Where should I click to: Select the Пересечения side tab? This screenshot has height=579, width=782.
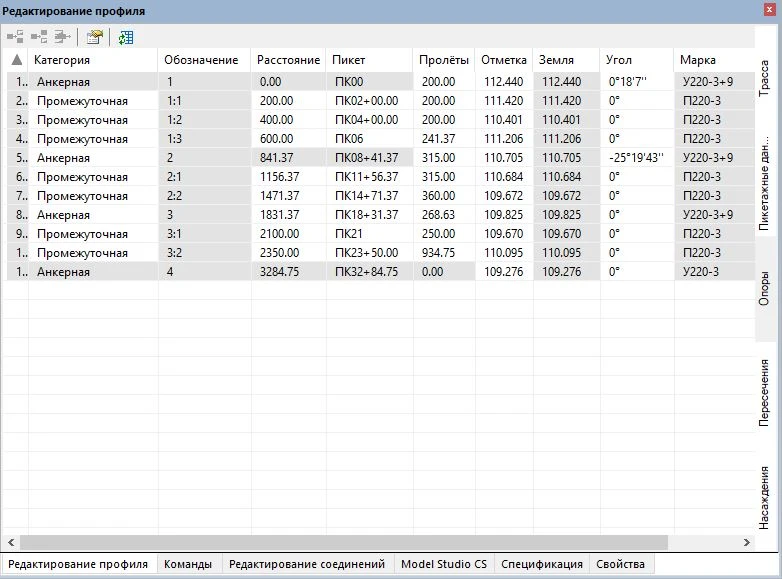tap(765, 392)
